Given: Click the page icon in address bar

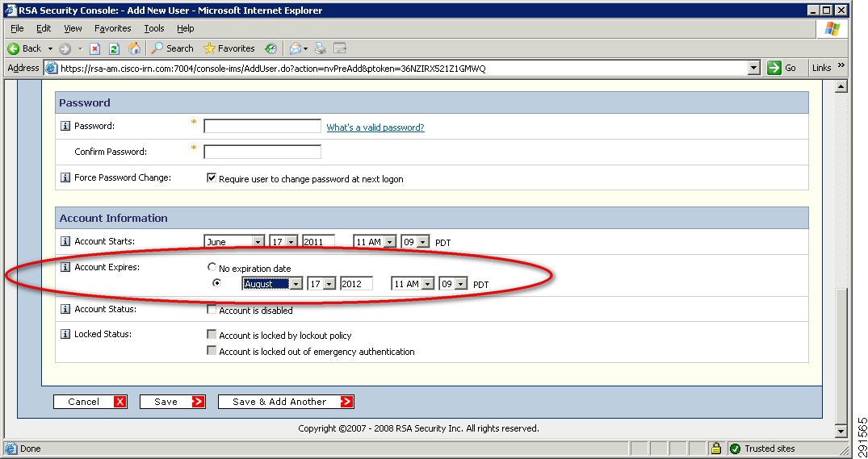Looking at the screenshot, I should [51, 68].
